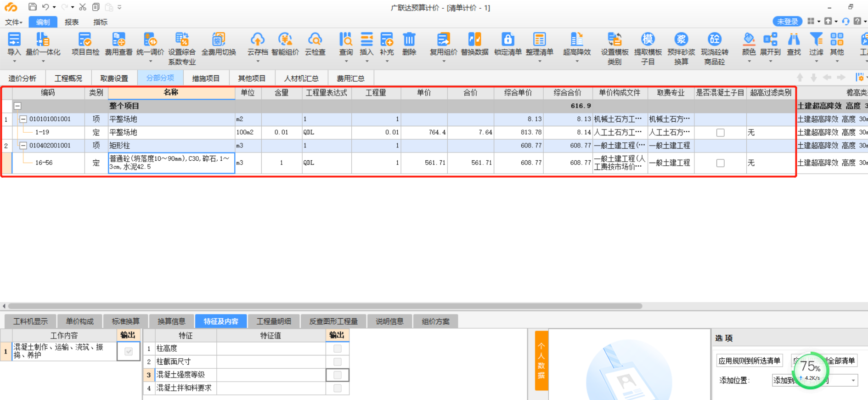This screenshot has width=868, height=400.
Task: Switch to 标准换算 bottom tab
Action: coord(125,321)
